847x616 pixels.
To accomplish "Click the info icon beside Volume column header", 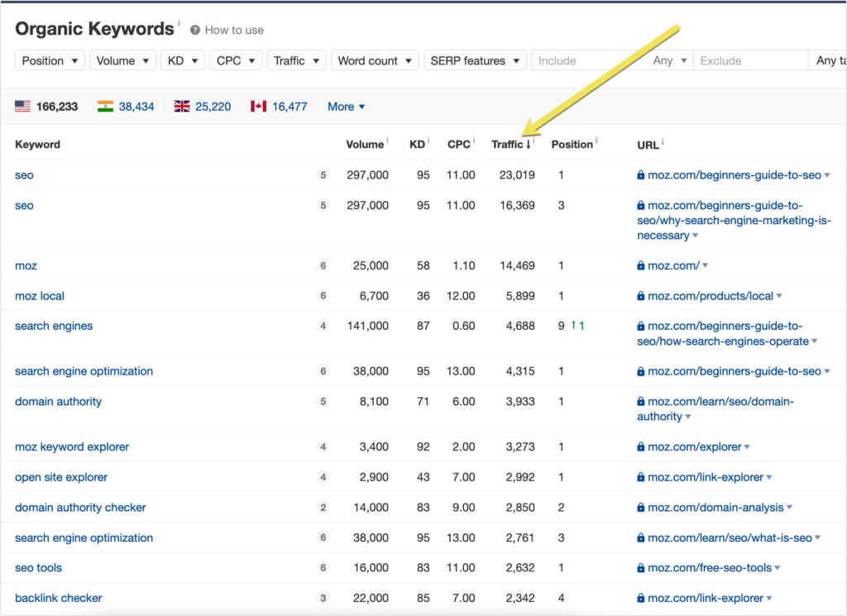I will click(387, 141).
